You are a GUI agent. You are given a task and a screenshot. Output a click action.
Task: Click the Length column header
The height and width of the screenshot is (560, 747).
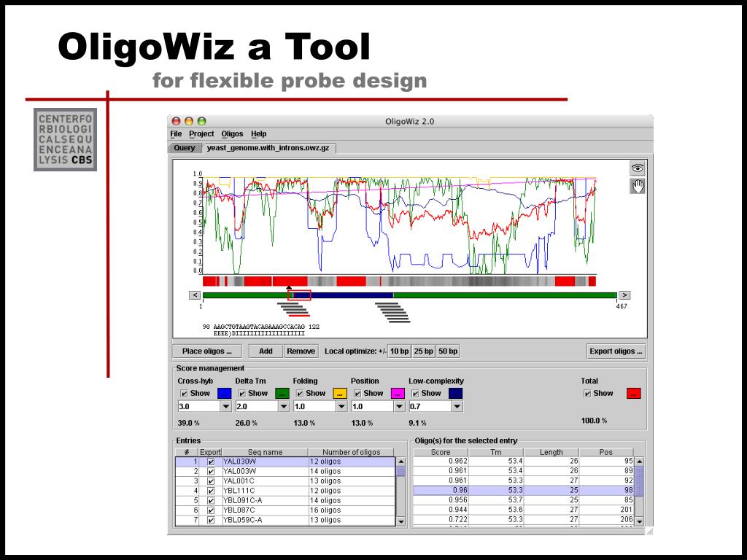(x=551, y=452)
